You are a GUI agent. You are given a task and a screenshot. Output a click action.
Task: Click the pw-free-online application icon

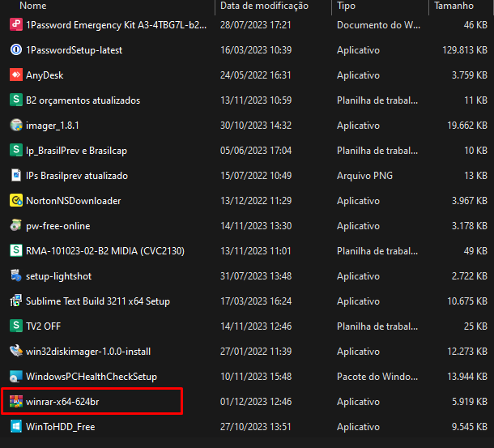(x=16, y=225)
